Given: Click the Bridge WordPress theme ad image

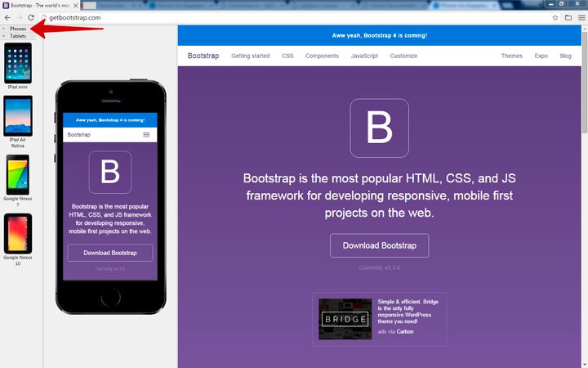Looking at the screenshot, I should [344, 319].
